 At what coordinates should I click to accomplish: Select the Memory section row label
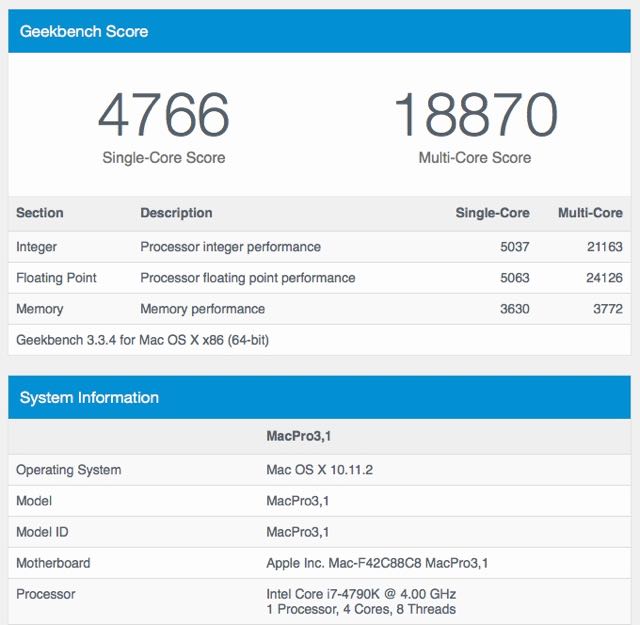coord(40,309)
